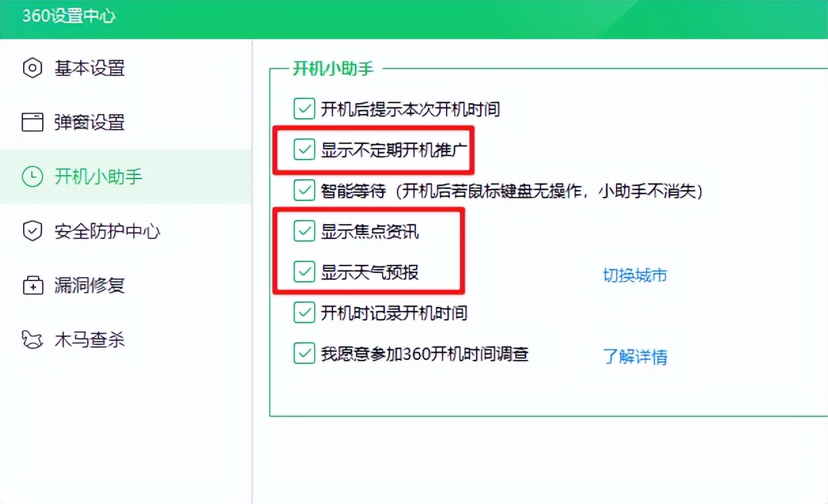Open 弹窗设置 sidebar section
Screen dimensions: 828x504
(x=126, y=122)
